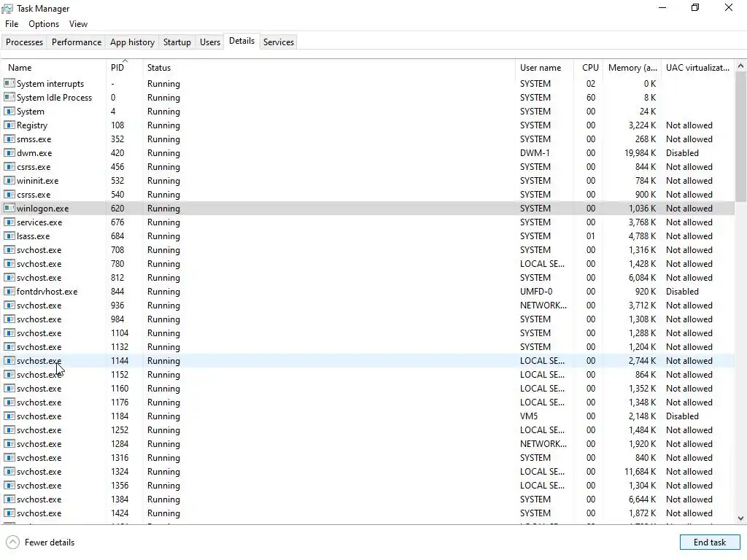The height and width of the screenshot is (560, 747).
Task: Click the Task Manager title bar icon
Action: (x=7, y=9)
